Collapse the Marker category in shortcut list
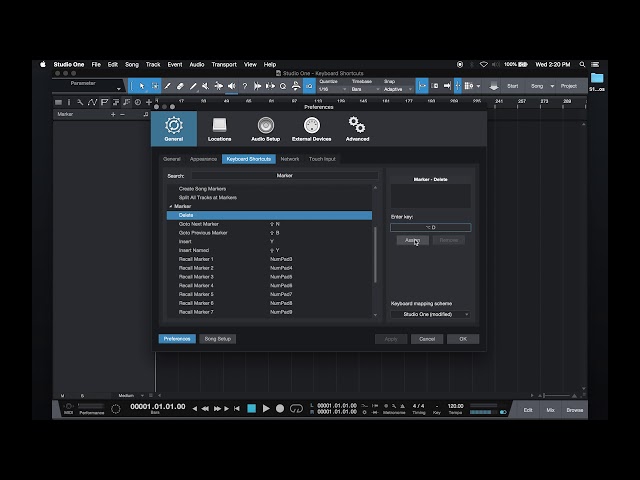The image size is (640, 480). (171, 207)
